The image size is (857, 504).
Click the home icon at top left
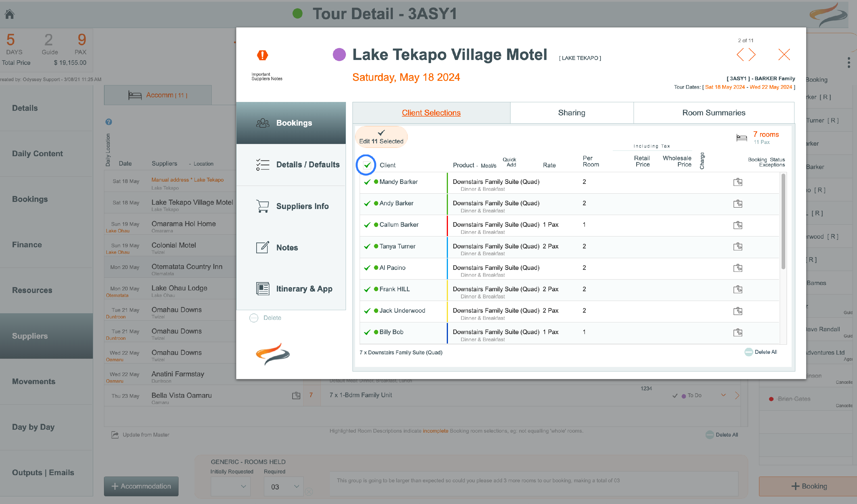(x=9, y=14)
